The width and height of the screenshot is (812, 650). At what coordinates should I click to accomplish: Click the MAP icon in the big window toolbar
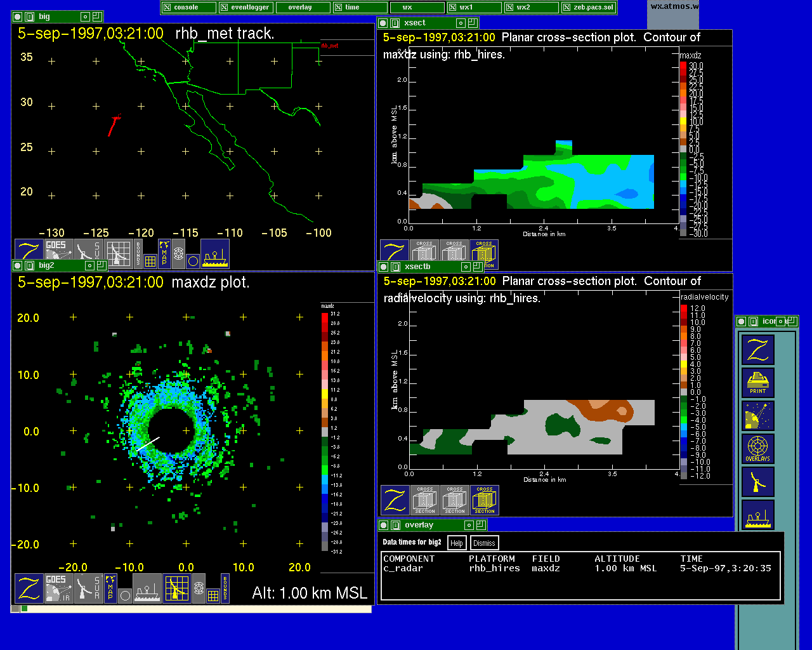coord(164,253)
